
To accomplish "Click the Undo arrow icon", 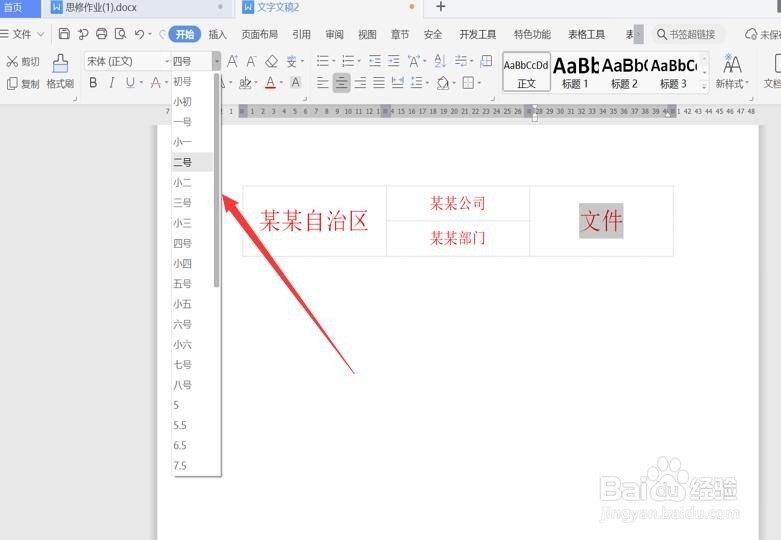I will (139, 34).
